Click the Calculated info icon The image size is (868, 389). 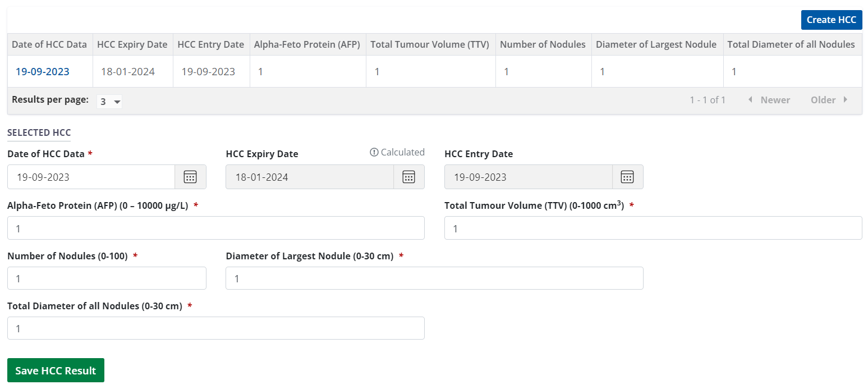pos(374,153)
